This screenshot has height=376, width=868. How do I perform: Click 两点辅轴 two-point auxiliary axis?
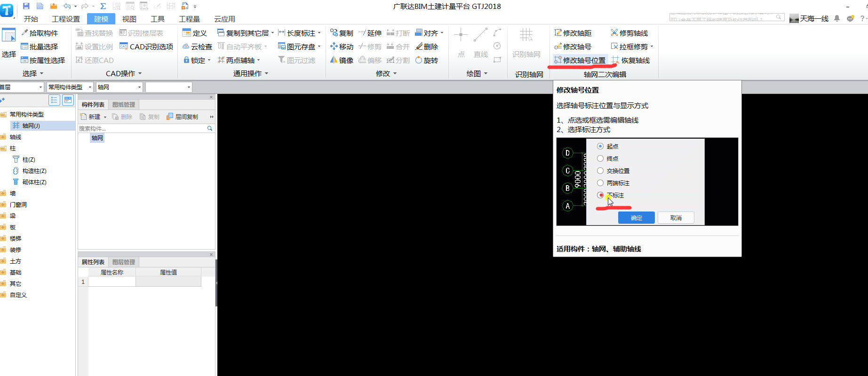click(x=239, y=60)
